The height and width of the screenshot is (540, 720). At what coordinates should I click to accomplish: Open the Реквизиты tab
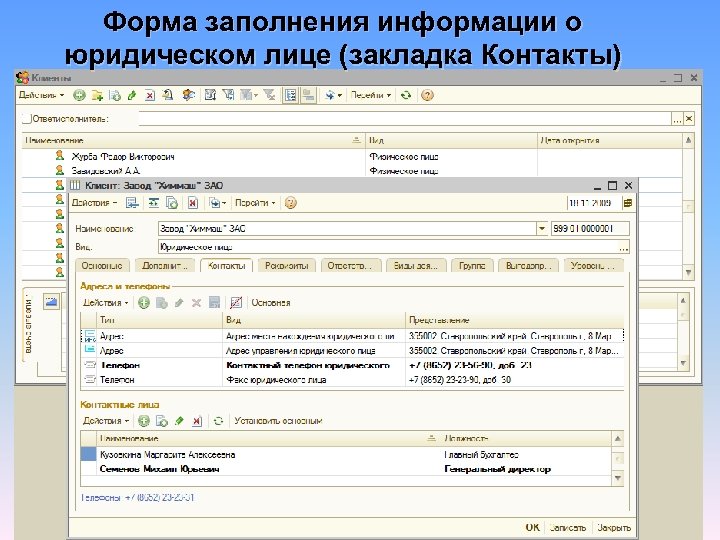pyautogui.click(x=287, y=266)
